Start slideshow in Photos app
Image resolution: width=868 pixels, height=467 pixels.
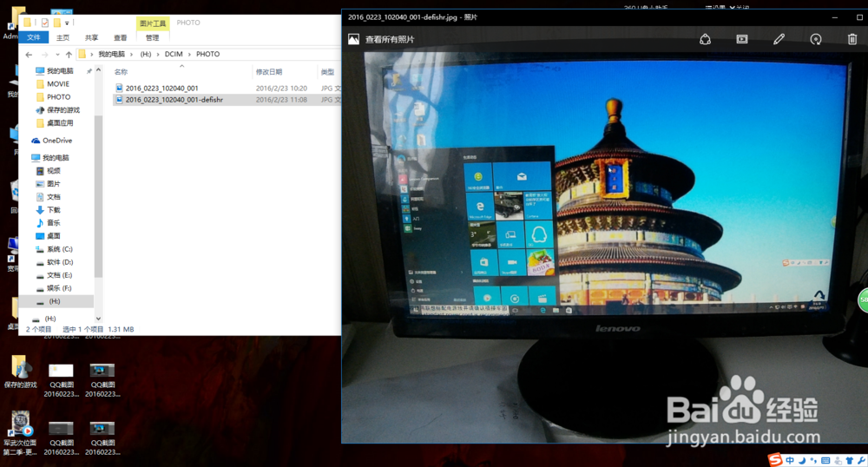[x=742, y=39]
